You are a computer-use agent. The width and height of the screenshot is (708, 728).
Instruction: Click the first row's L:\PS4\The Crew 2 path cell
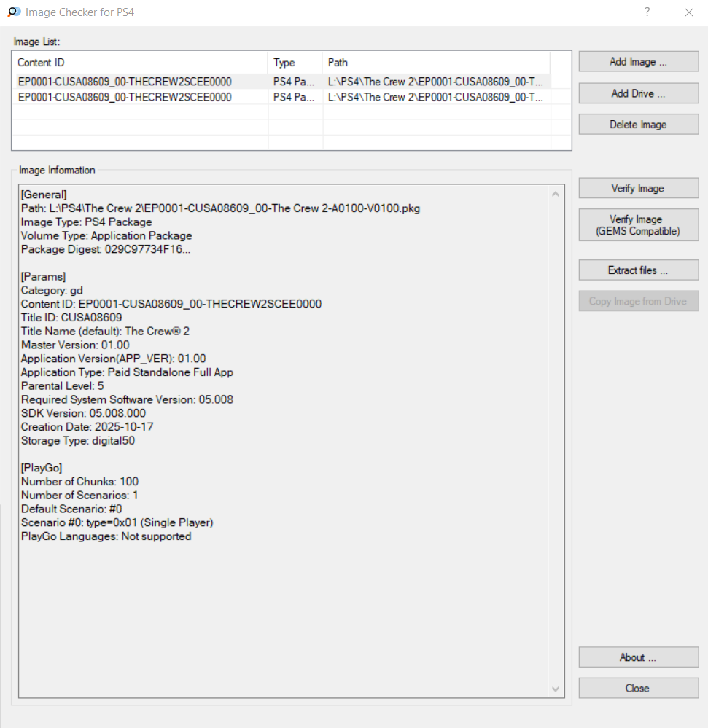(435, 82)
